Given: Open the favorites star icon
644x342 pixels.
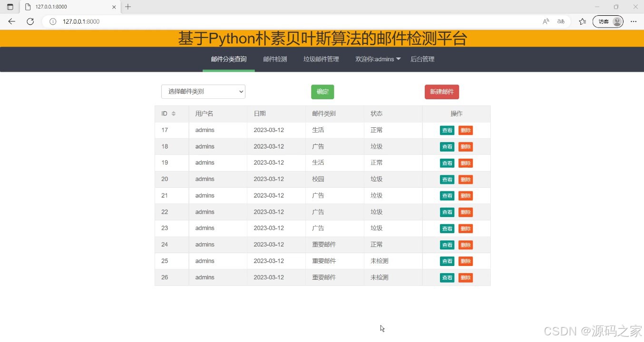Looking at the screenshot, I should click(x=582, y=21).
